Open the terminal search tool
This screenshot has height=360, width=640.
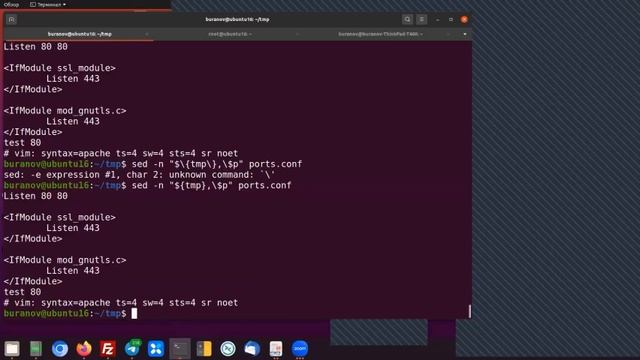[407, 19]
